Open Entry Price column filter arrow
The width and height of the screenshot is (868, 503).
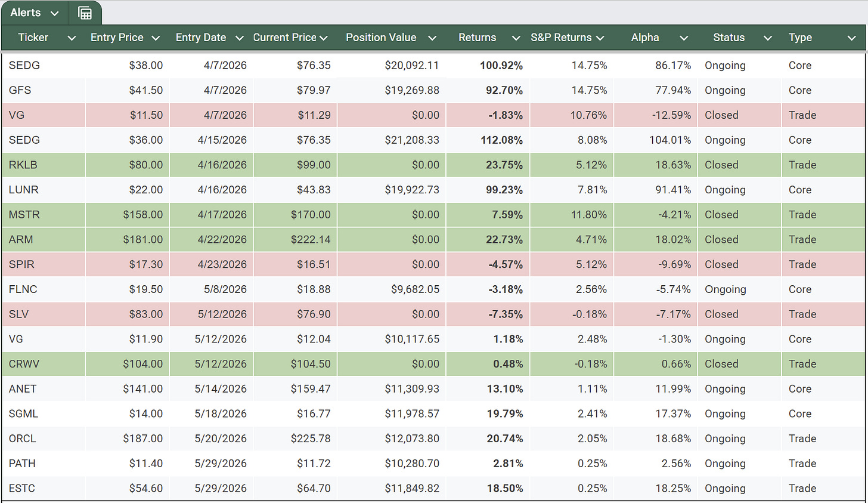point(156,38)
